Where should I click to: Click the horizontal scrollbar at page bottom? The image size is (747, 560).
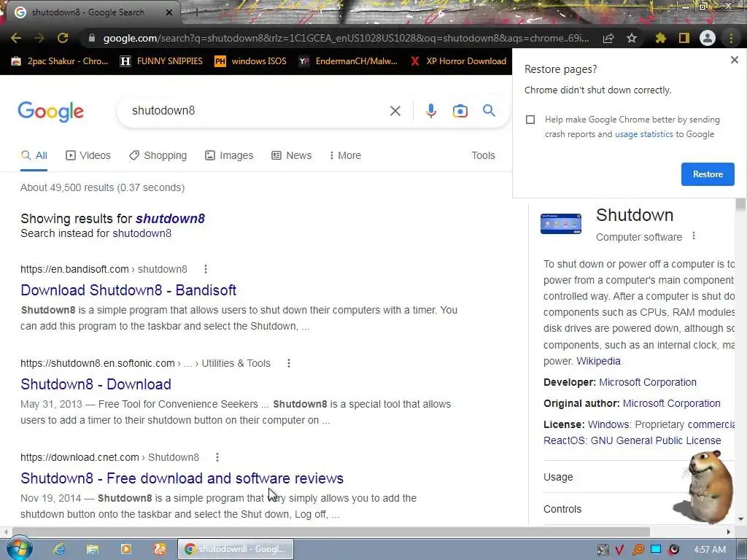pyautogui.click(x=330, y=532)
